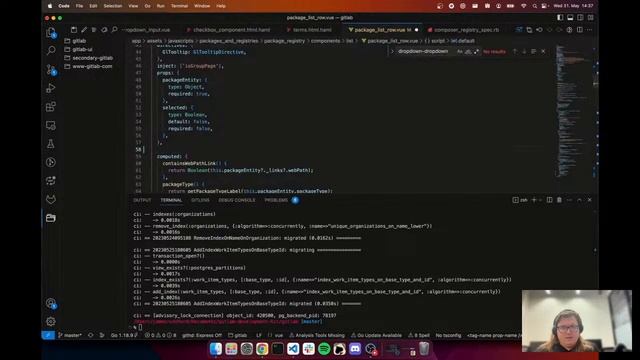Kill terminal with trash icon

tap(559, 200)
